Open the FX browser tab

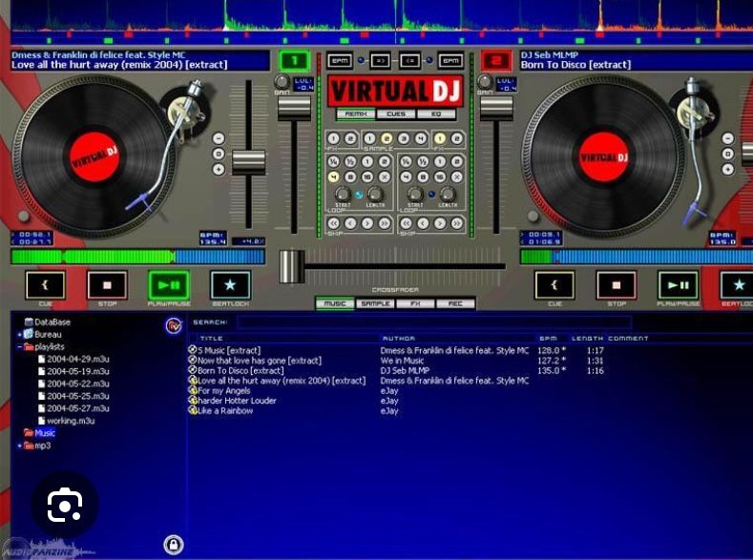pos(415,303)
